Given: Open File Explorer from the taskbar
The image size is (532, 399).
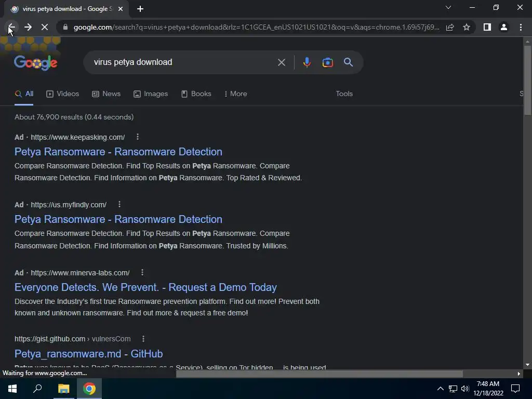Looking at the screenshot, I should tap(63, 389).
